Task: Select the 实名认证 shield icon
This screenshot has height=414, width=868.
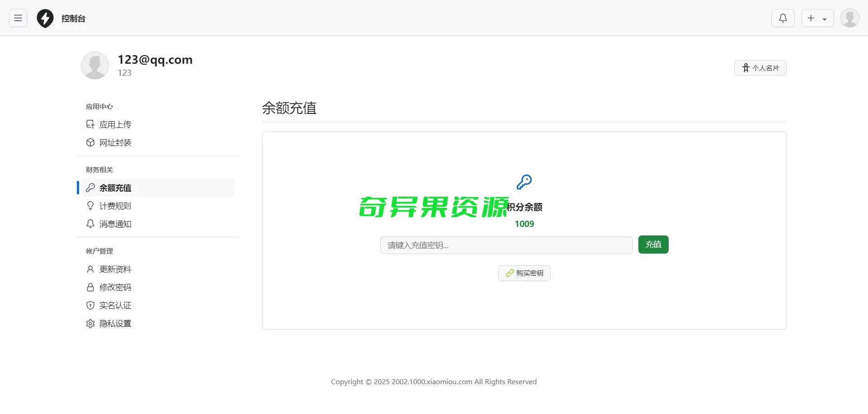Action: click(x=90, y=305)
